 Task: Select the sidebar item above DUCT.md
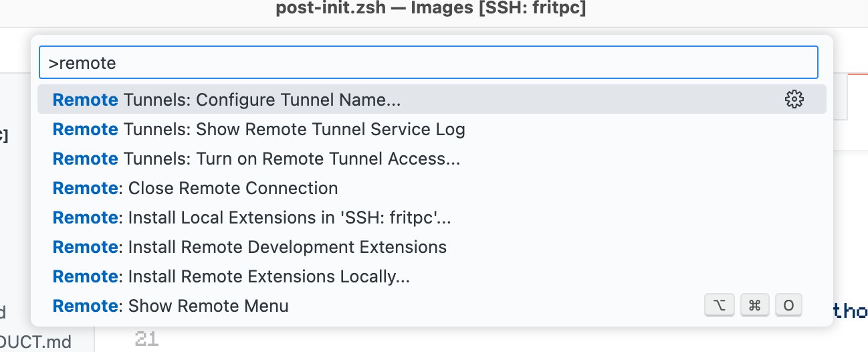3,312
